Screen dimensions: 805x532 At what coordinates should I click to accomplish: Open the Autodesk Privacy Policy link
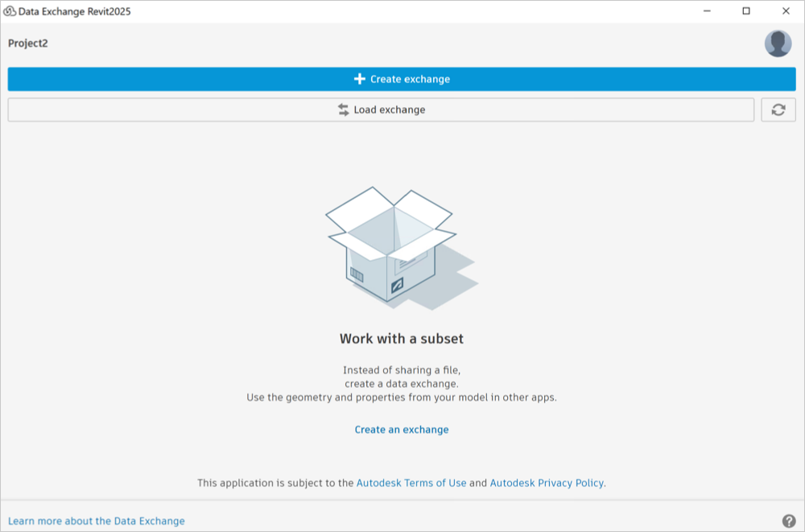point(547,483)
